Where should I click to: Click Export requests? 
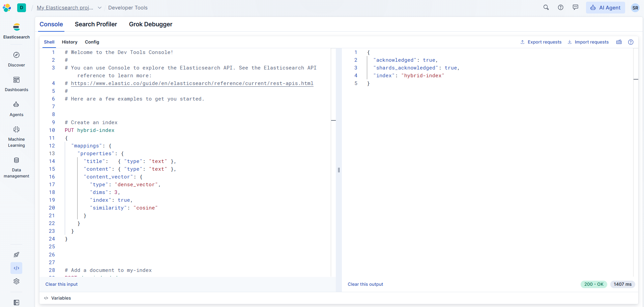pos(541,42)
